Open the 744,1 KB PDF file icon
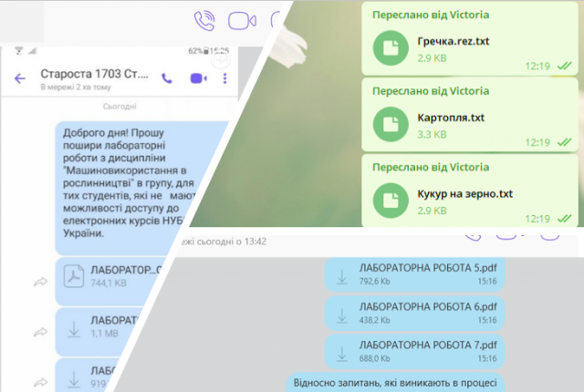584x392 pixels. [x=74, y=276]
